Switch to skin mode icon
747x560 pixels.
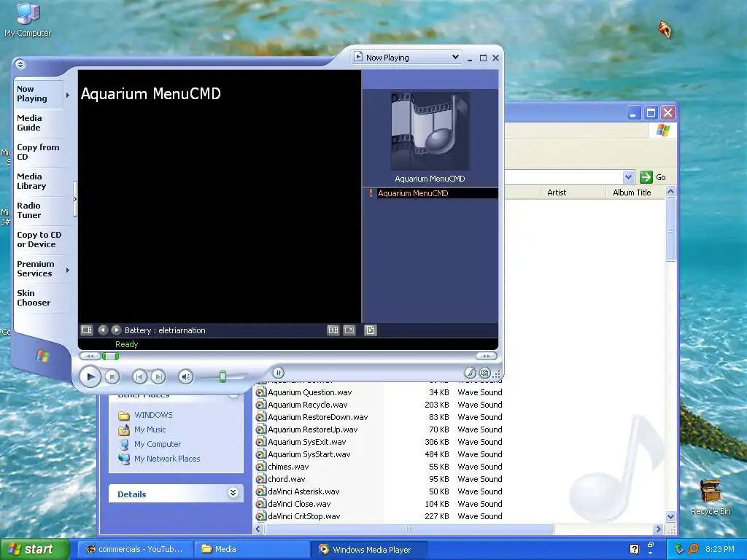point(484,373)
